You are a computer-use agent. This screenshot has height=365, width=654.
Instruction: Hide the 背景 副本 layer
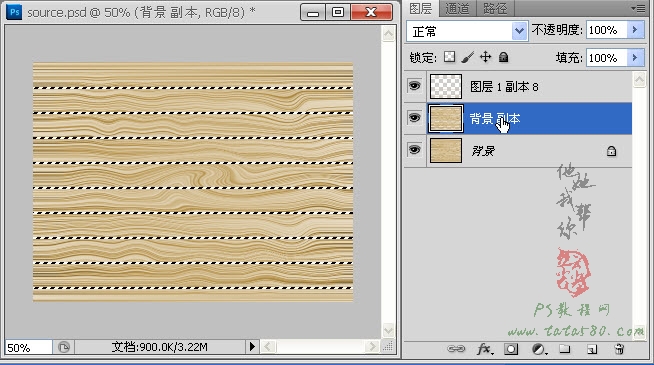(x=414, y=118)
